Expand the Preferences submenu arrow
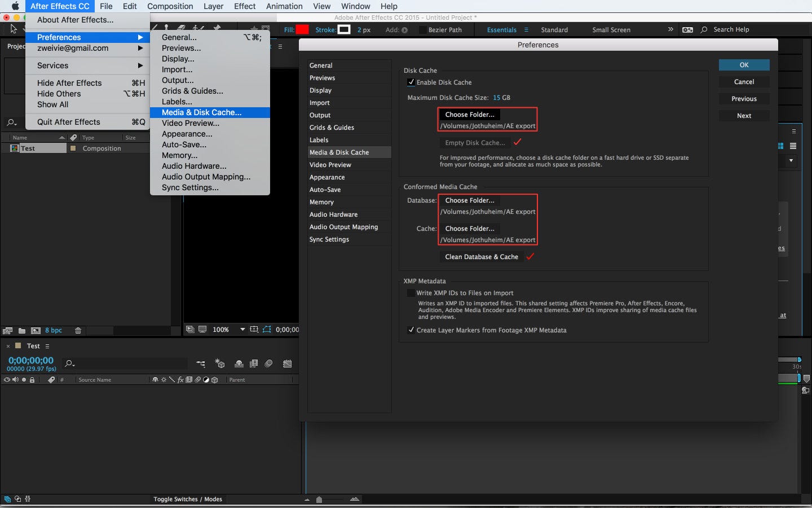The width and height of the screenshot is (812, 508). coord(140,37)
